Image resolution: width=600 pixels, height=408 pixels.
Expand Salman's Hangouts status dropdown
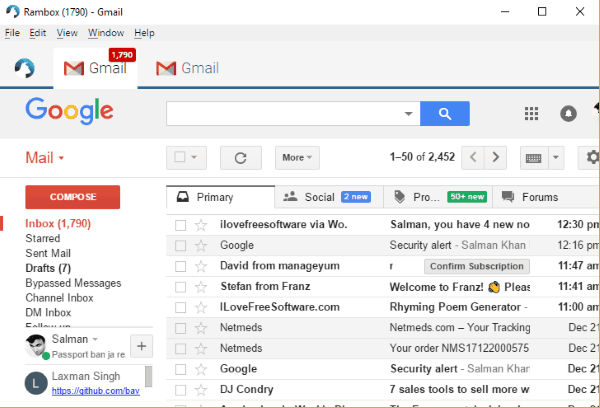[x=95, y=339]
